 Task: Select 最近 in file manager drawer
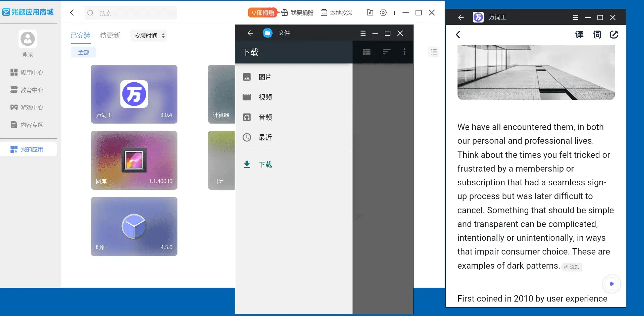294,137
